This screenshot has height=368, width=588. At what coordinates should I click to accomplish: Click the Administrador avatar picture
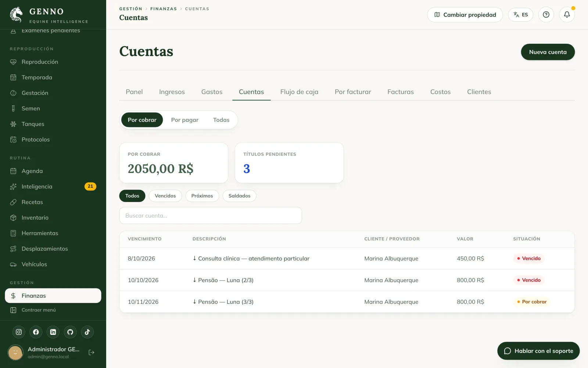tap(15, 353)
